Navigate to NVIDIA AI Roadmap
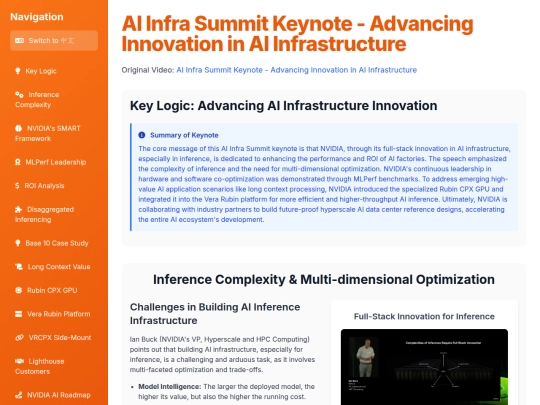Screen dimensions: 540x405 pos(54,395)
